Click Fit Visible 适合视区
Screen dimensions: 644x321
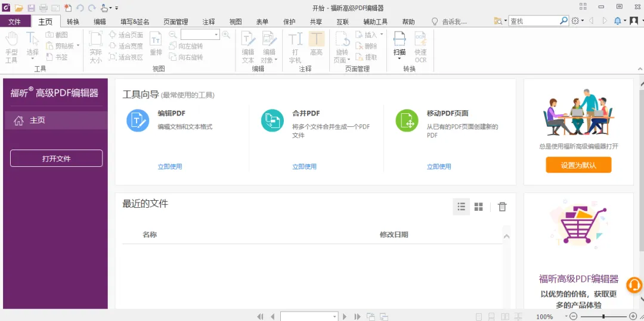(126, 57)
